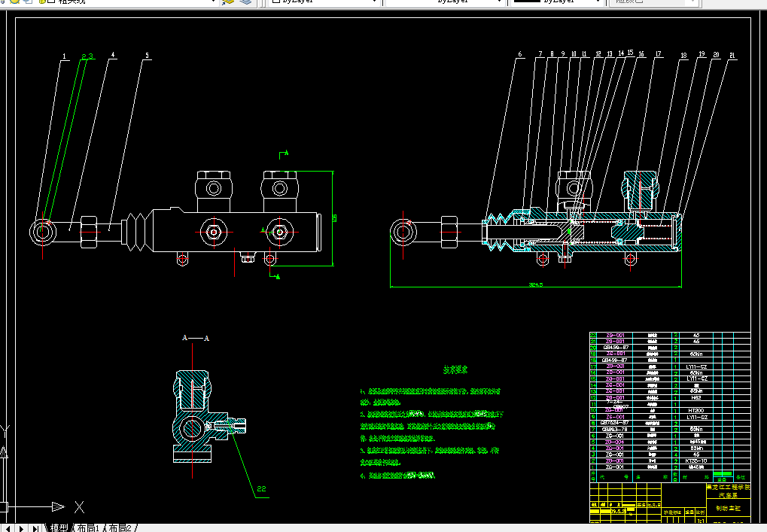Select green balloon number 22 near section view
The image size is (767, 532).
(262, 489)
